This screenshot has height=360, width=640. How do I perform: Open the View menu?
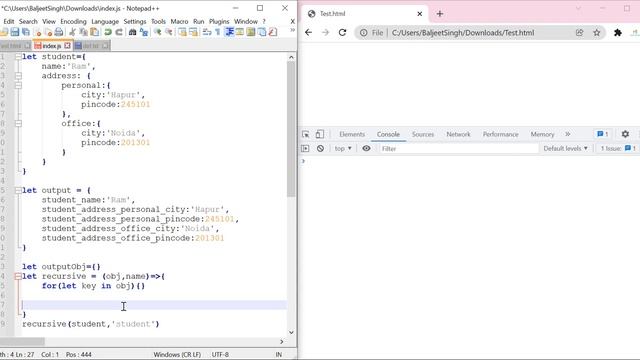[49, 22]
